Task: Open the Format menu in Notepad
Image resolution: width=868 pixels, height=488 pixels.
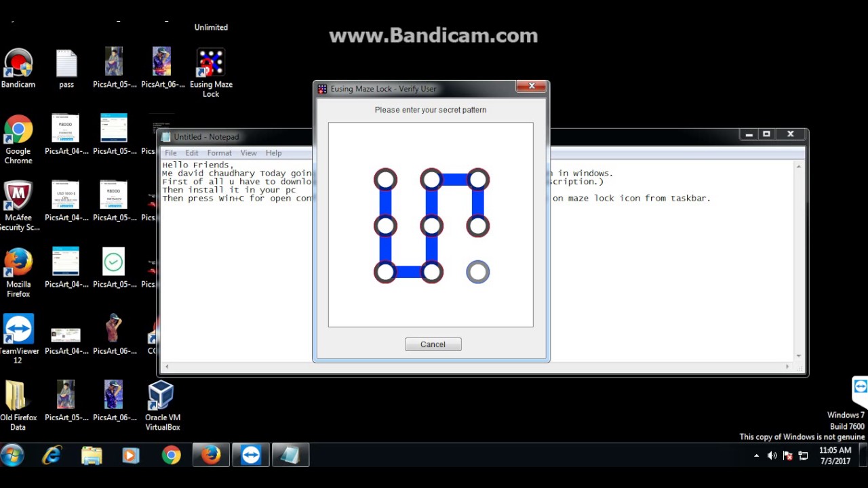Action: 219,153
